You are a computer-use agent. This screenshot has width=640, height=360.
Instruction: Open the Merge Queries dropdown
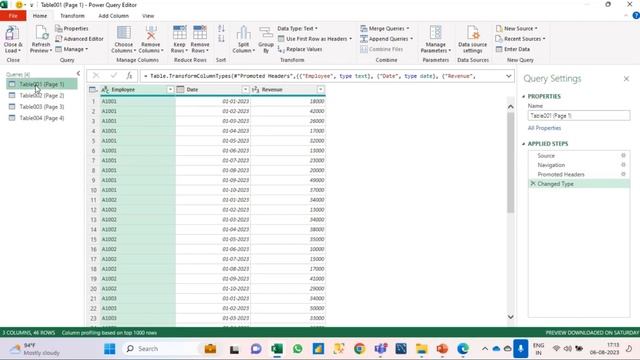click(x=385, y=29)
